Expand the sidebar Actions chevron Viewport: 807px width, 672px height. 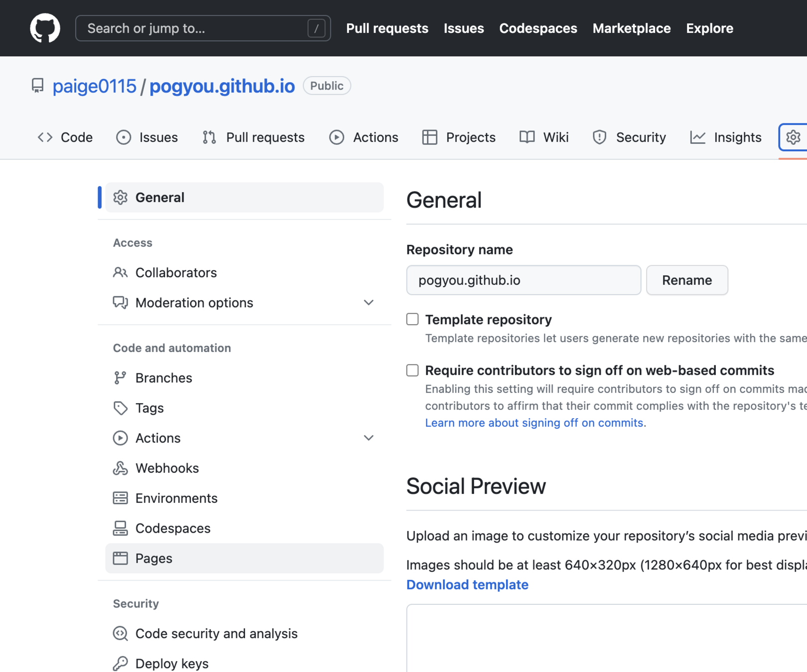[x=369, y=438]
